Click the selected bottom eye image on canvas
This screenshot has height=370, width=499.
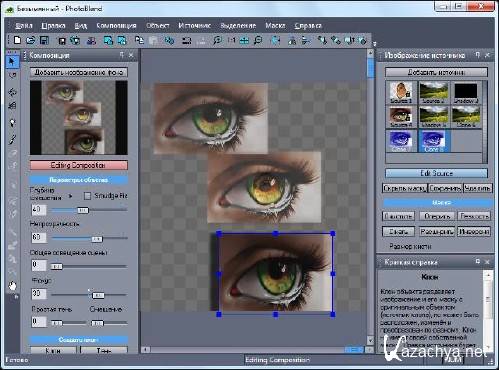point(276,273)
